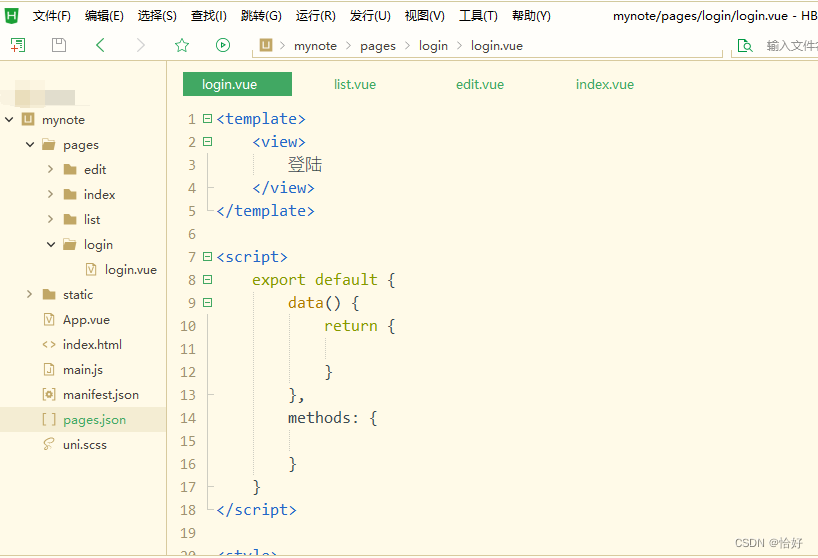The height and width of the screenshot is (558, 818).
Task: Click the pages.json bracket icon
Action: point(49,420)
